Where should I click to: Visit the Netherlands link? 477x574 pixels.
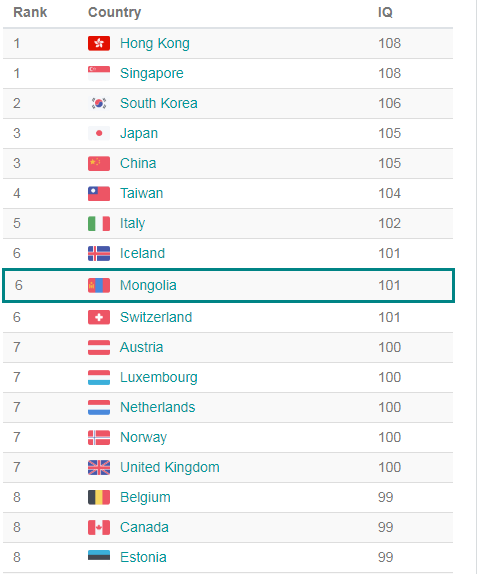[158, 407]
